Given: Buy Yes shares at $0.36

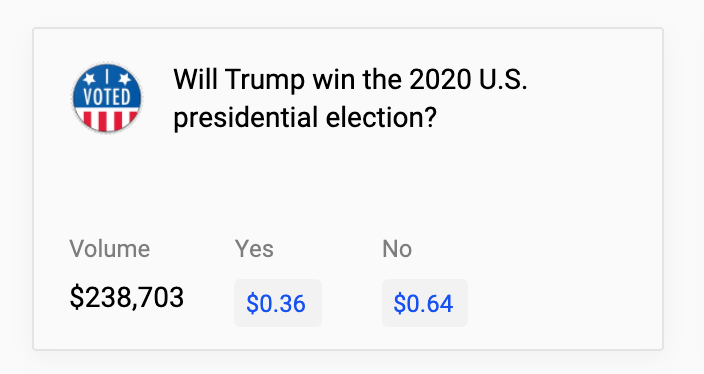Looking at the screenshot, I should click(277, 303).
